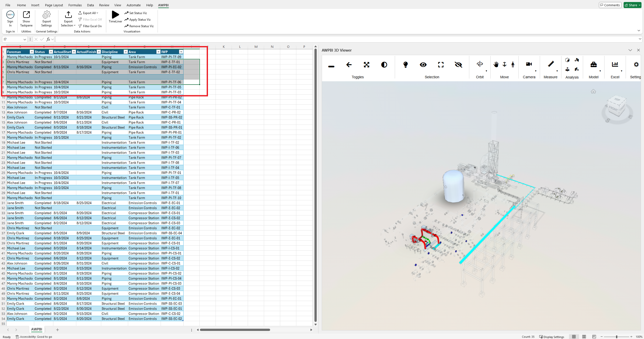Open the Status column filter dropdown

51,52
